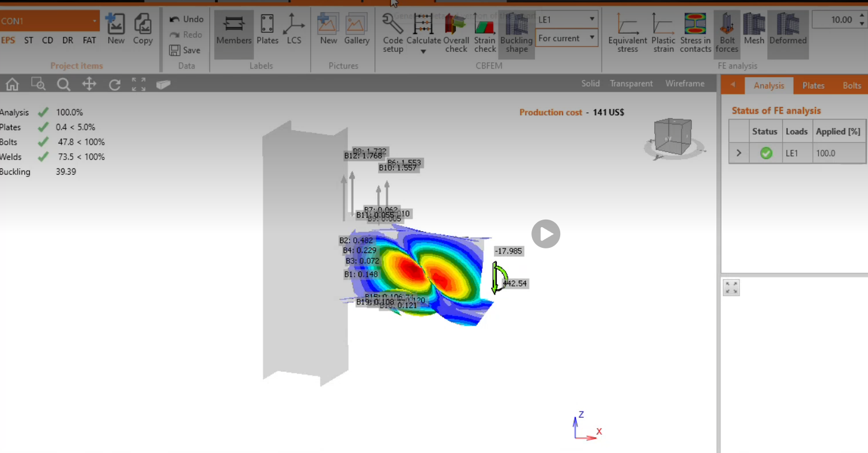Click the Plates 0.4 < 5.0% result
868x453 pixels.
(76, 127)
